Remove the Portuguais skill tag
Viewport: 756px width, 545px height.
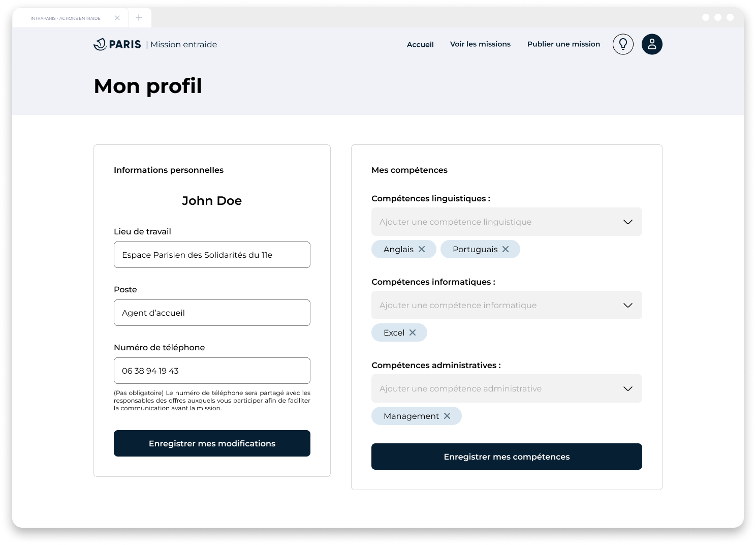(506, 249)
